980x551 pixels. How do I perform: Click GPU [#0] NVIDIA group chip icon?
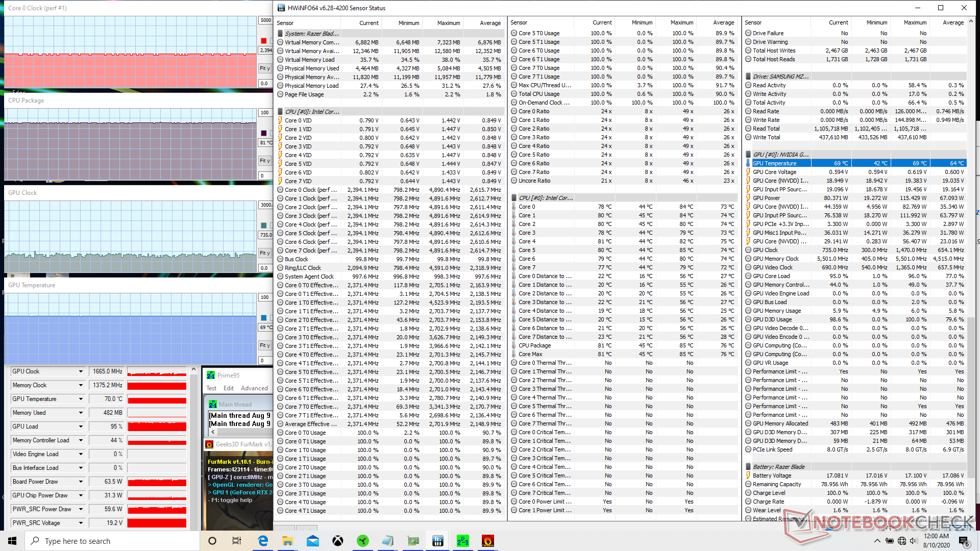pyautogui.click(x=748, y=155)
